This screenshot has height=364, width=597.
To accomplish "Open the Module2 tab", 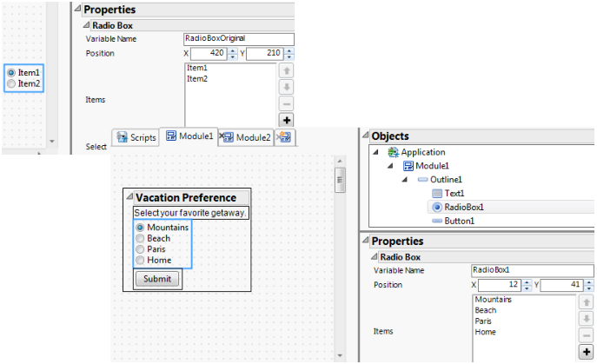I will [x=246, y=137].
